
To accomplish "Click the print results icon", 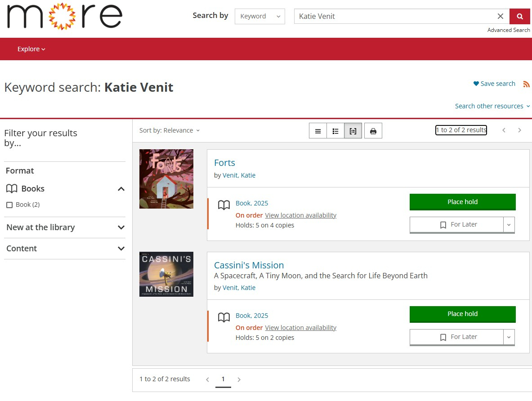I will (x=373, y=131).
